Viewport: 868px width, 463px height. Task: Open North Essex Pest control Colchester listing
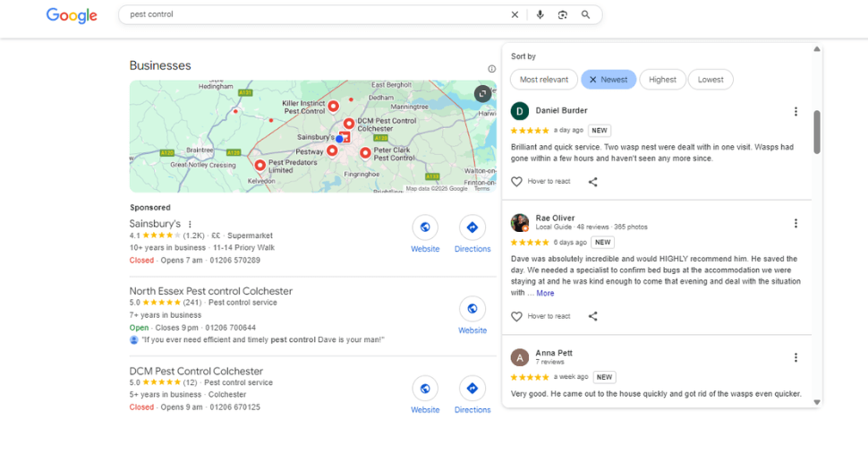click(211, 291)
